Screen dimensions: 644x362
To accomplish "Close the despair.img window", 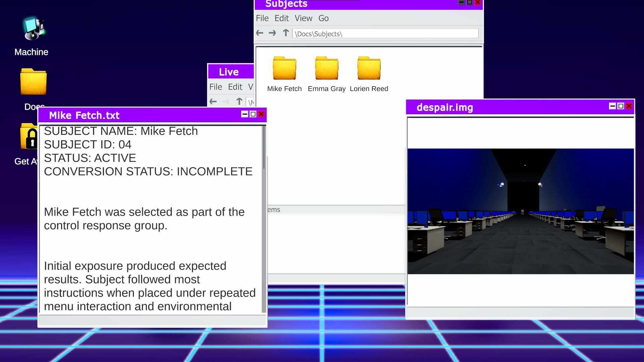I will (629, 106).
